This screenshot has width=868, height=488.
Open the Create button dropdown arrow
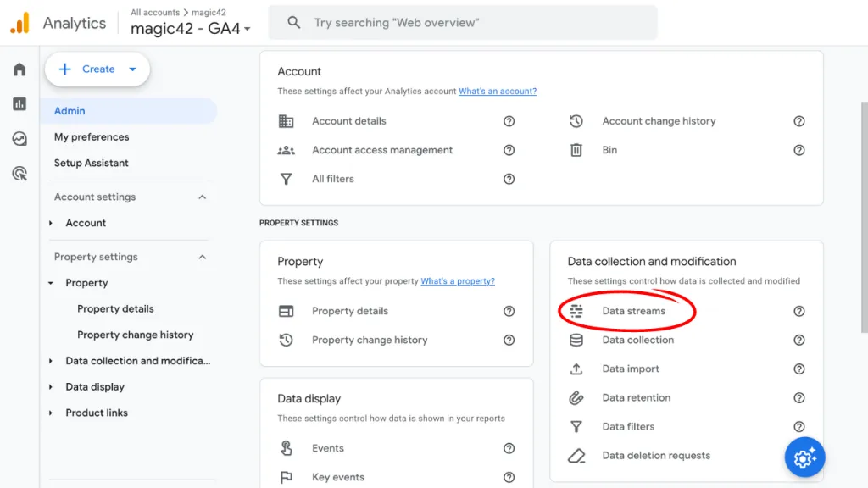coord(132,69)
